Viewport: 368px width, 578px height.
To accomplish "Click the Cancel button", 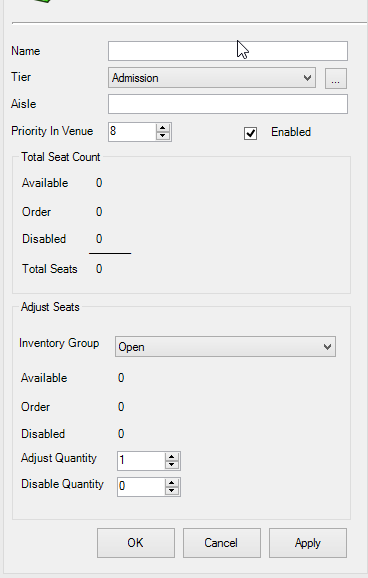I will 222,543.
